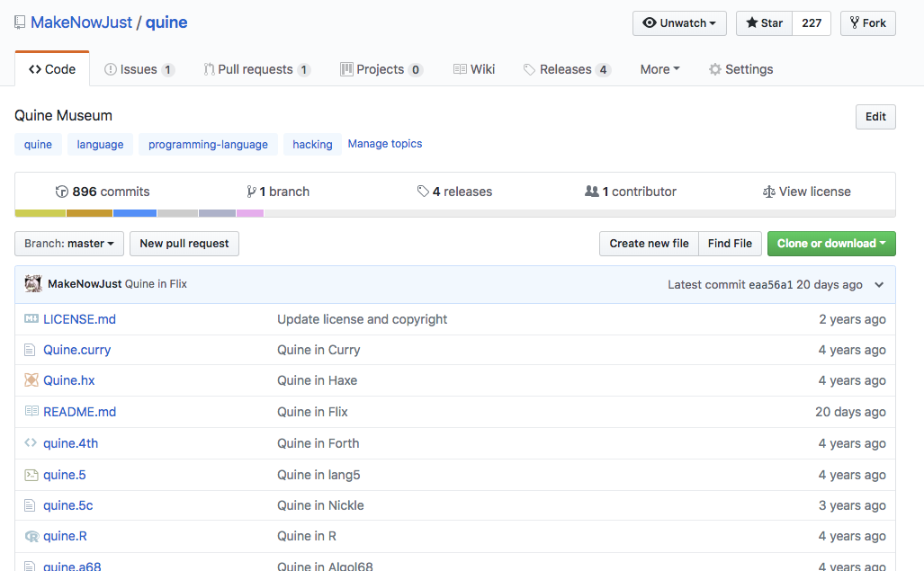Go to the Releases tab
Screen dimensions: 924x571
[x=567, y=69]
